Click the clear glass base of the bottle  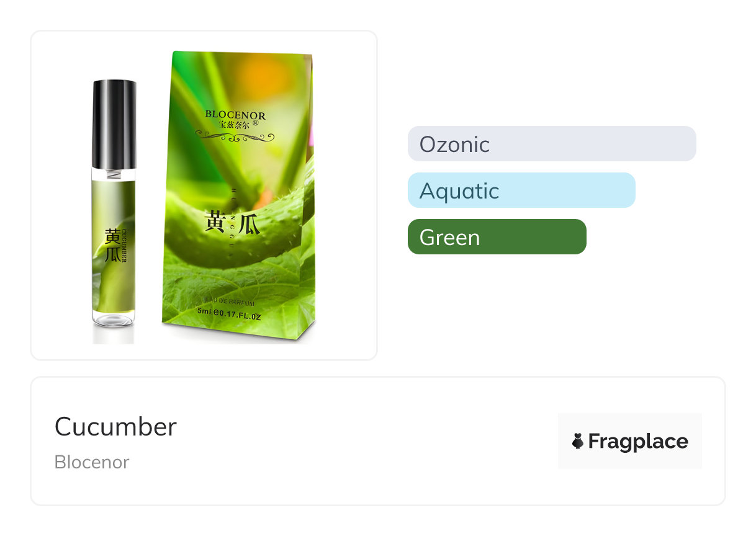(x=113, y=318)
